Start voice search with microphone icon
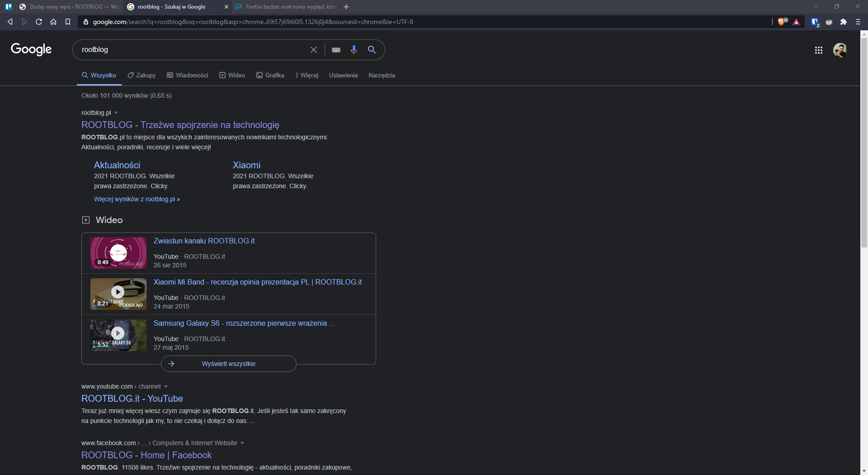Screen dimensions: 868x475 (x=354, y=50)
